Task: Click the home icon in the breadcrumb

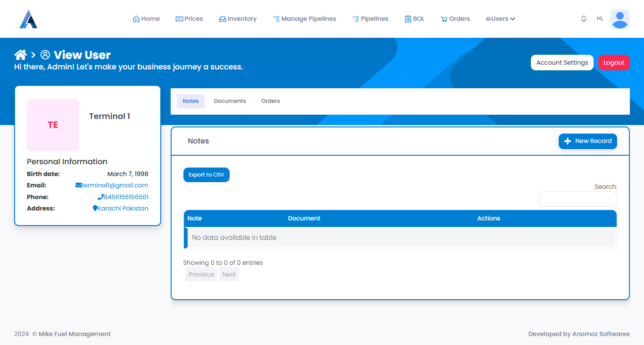Action: 20,55
